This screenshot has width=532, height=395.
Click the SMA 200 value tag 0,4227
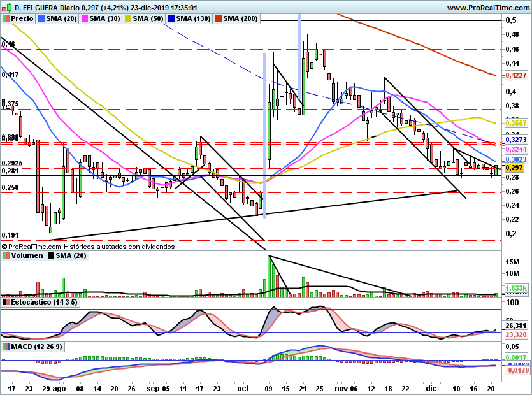click(515, 75)
